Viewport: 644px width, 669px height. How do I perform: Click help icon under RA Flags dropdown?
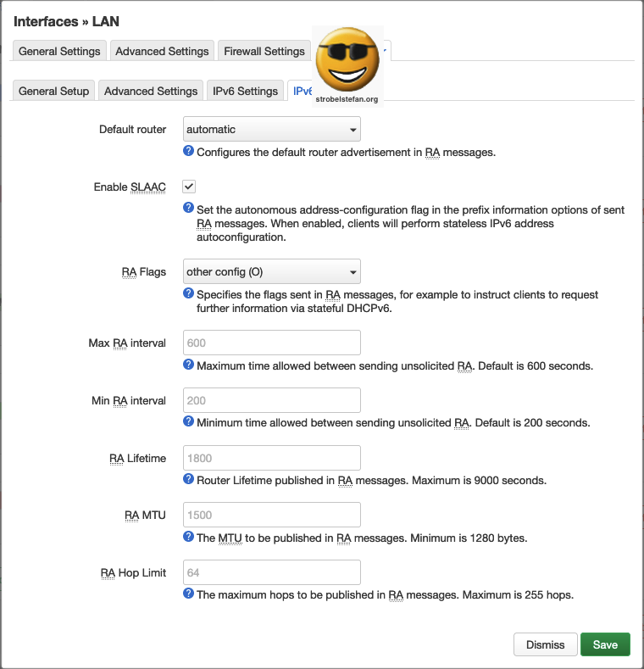click(189, 293)
